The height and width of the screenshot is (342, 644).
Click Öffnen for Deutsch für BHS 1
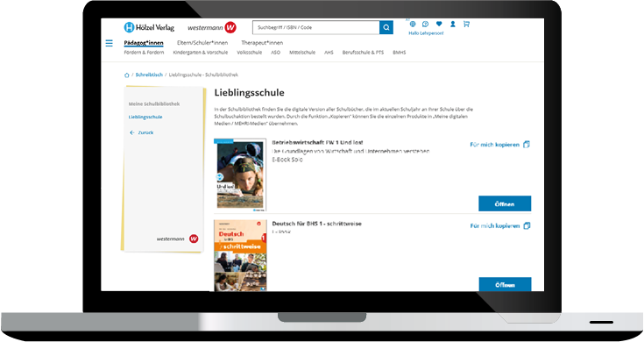point(506,284)
